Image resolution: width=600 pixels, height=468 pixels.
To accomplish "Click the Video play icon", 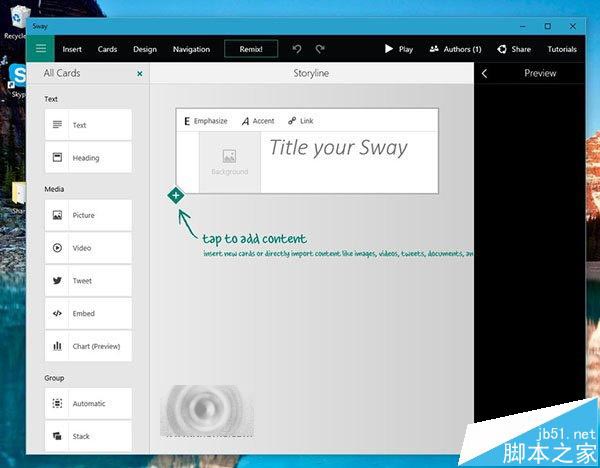I will point(57,248).
